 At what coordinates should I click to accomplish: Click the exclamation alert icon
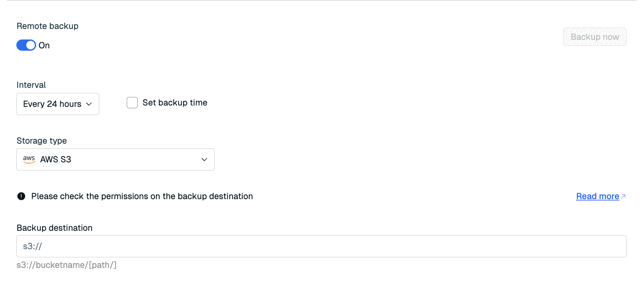click(x=21, y=196)
